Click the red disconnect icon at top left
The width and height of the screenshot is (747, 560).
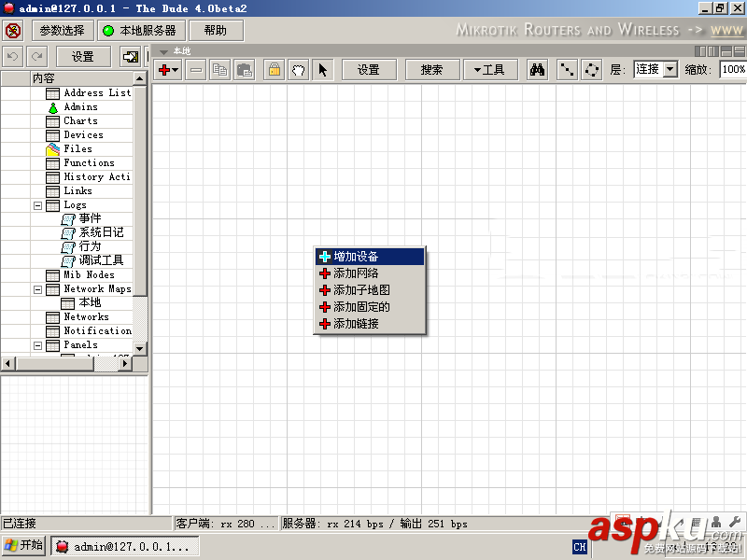tap(13, 31)
